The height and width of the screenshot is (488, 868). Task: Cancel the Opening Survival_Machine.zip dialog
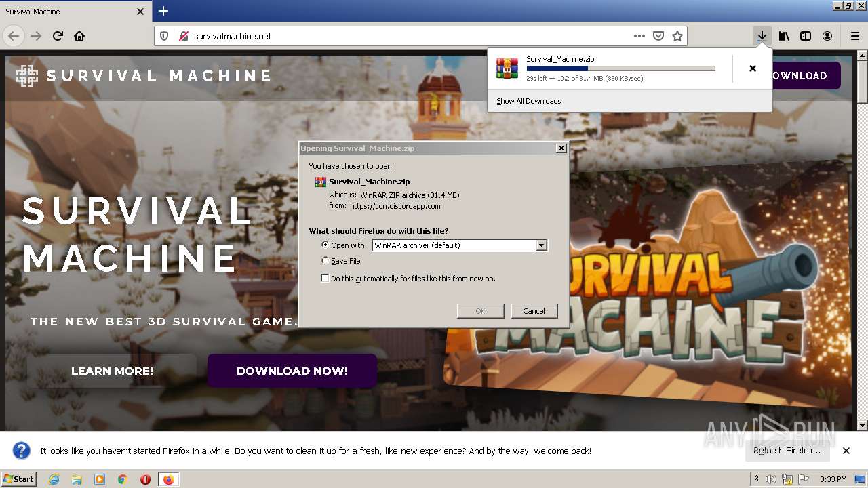click(534, 311)
